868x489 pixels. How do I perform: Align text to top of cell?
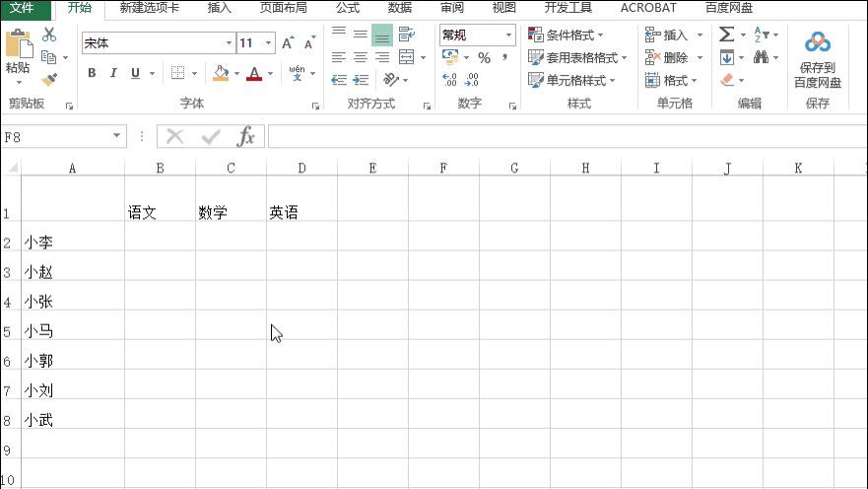339,35
